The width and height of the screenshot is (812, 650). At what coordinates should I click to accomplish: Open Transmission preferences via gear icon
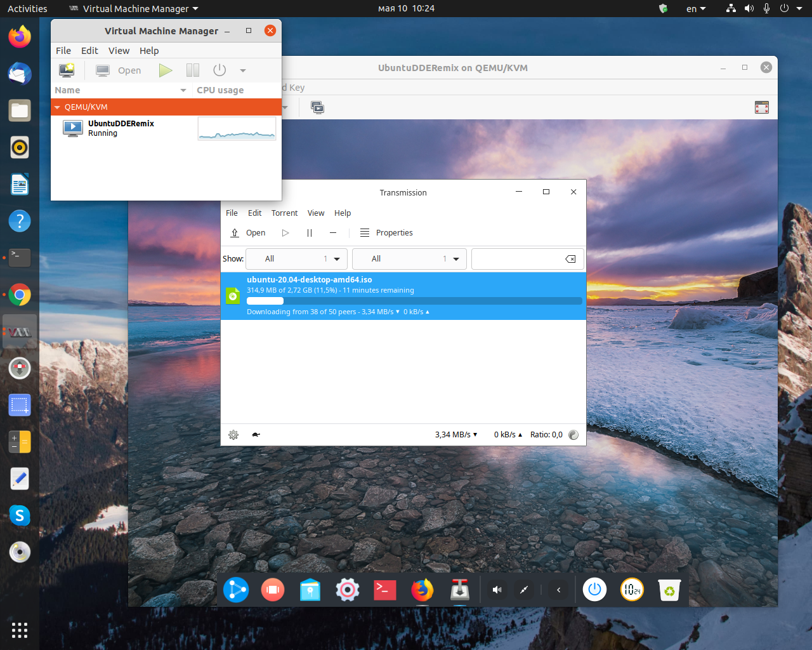click(x=233, y=435)
